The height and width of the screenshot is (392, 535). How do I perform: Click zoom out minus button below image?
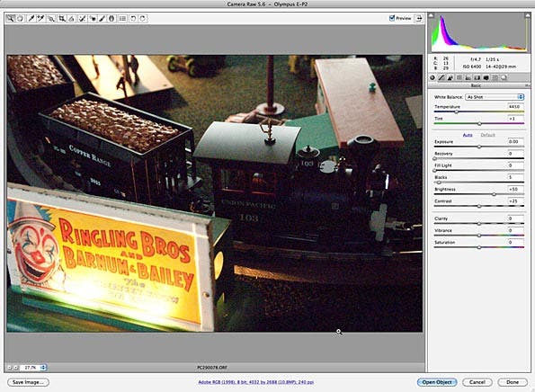[10, 368]
